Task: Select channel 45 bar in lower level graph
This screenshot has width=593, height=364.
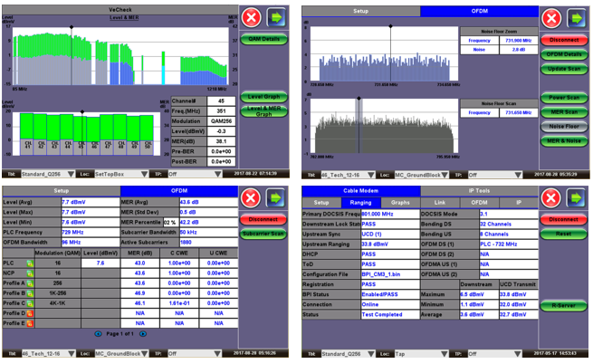Action: point(82,129)
